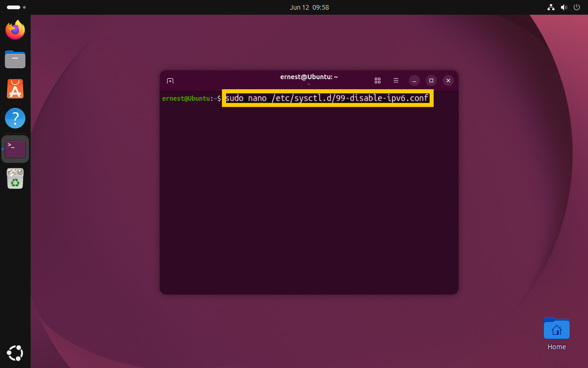Viewport: 588px width, 368px height.
Task: Click the ernest@Ubuntu prompt text
Action: click(186, 98)
